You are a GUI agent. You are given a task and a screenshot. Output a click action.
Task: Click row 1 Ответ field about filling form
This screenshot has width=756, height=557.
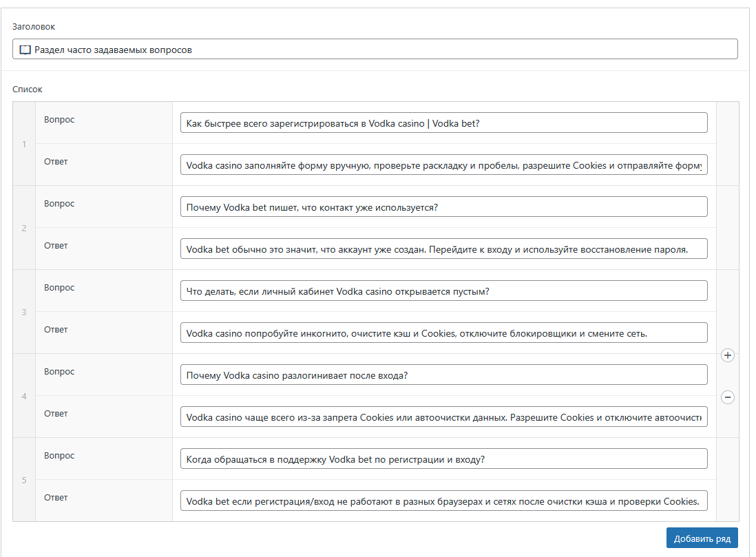pyautogui.click(x=443, y=165)
